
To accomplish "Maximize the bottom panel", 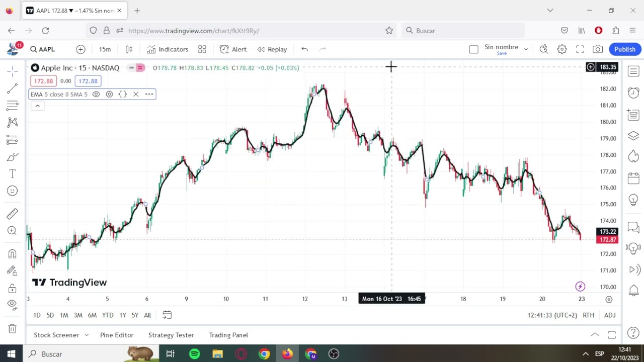I will pyautogui.click(x=612, y=335).
